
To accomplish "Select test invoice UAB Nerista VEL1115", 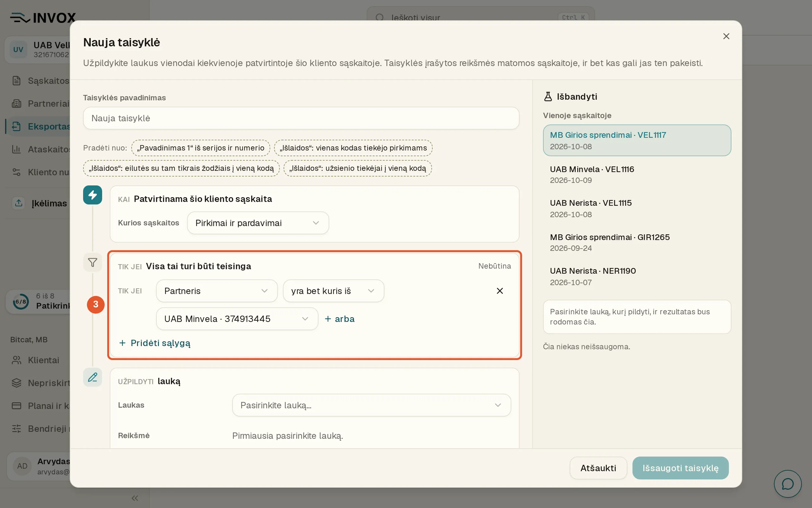I will pos(637,208).
